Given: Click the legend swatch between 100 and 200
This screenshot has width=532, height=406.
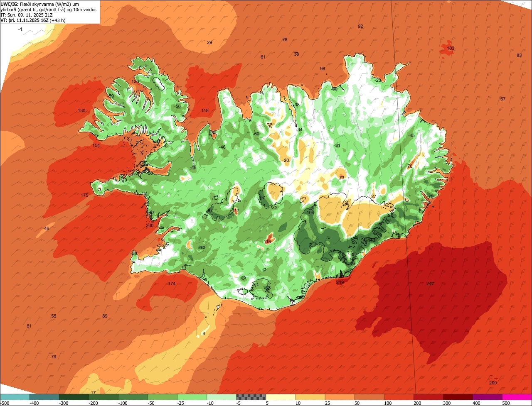Looking at the screenshot, I should tap(399, 397).
